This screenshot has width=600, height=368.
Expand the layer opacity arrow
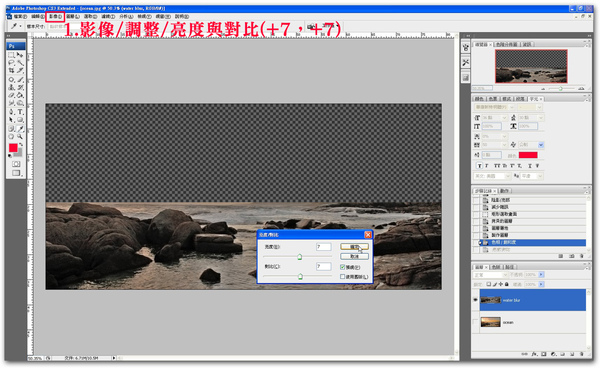[x=541, y=275]
